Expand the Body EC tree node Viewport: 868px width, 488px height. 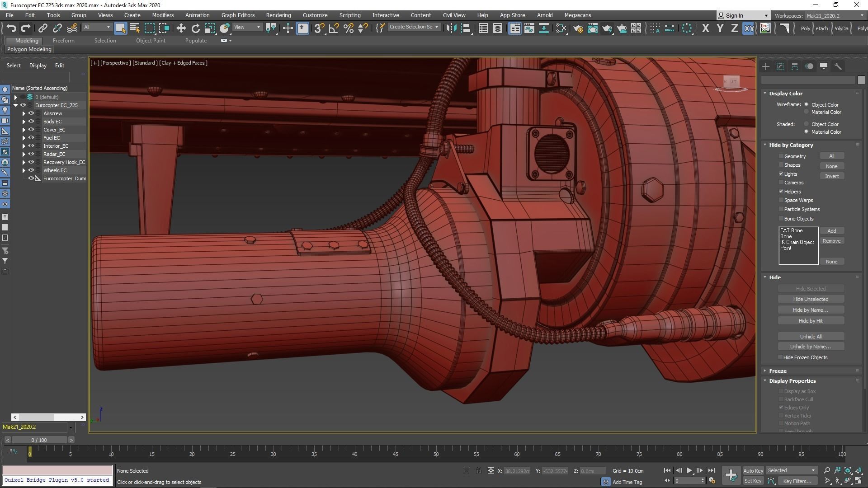(x=24, y=122)
